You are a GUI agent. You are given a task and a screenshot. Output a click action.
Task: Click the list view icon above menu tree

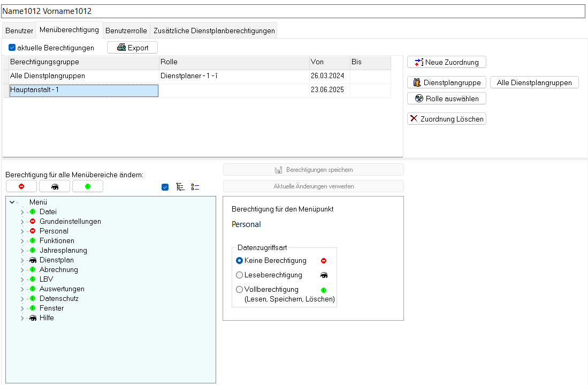pyautogui.click(x=195, y=187)
